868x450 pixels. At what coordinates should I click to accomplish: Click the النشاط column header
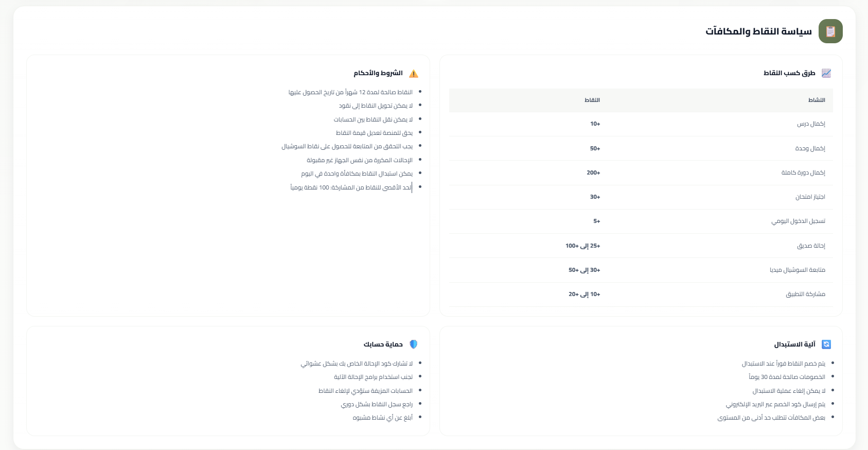(x=817, y=100)
